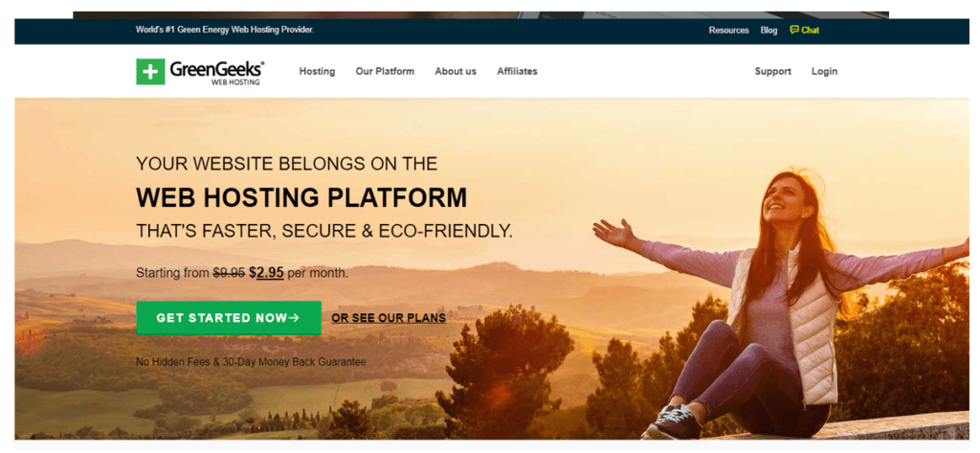Click the GET STARTED NOW text
The image size is (980, 453).
[221, 318]
